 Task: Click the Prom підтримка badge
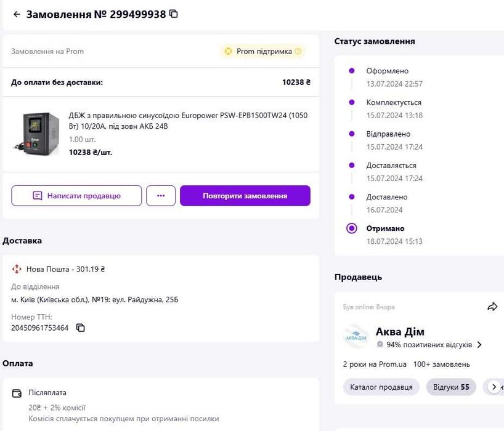pos(263,51)
